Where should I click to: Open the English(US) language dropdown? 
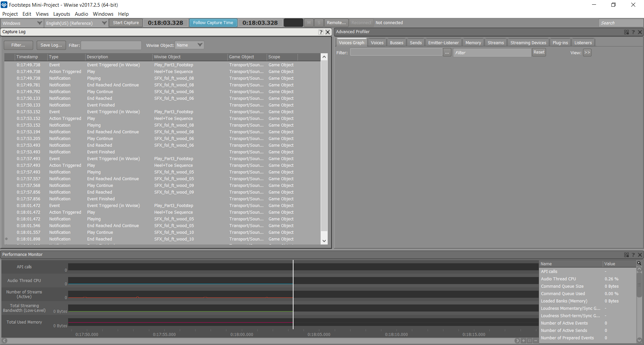(76, 23)
